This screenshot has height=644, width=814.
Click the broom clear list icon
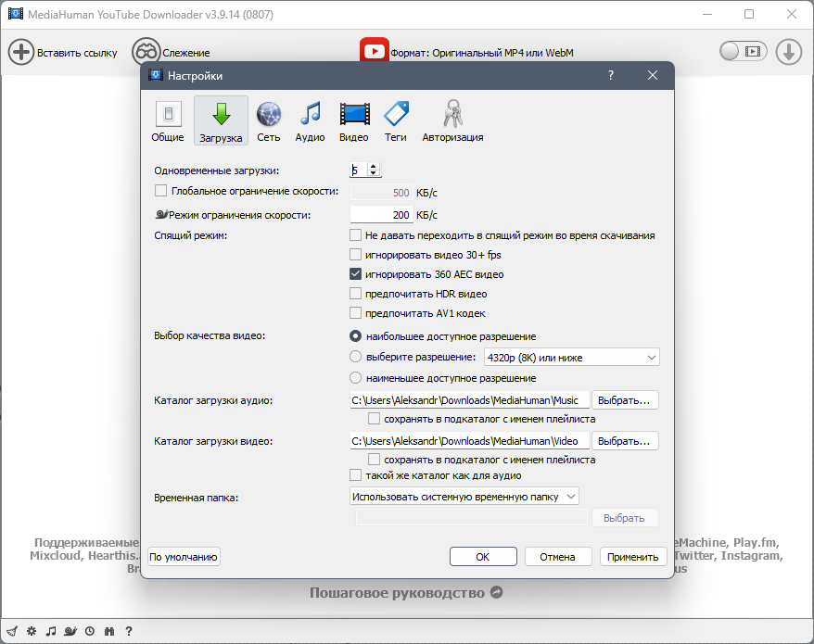[x=12, y=631]
